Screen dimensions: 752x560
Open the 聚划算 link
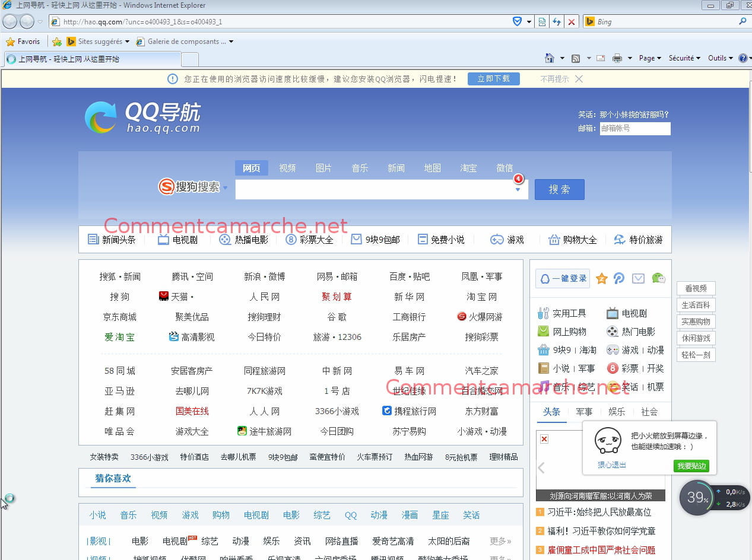(x=337, y=297)
